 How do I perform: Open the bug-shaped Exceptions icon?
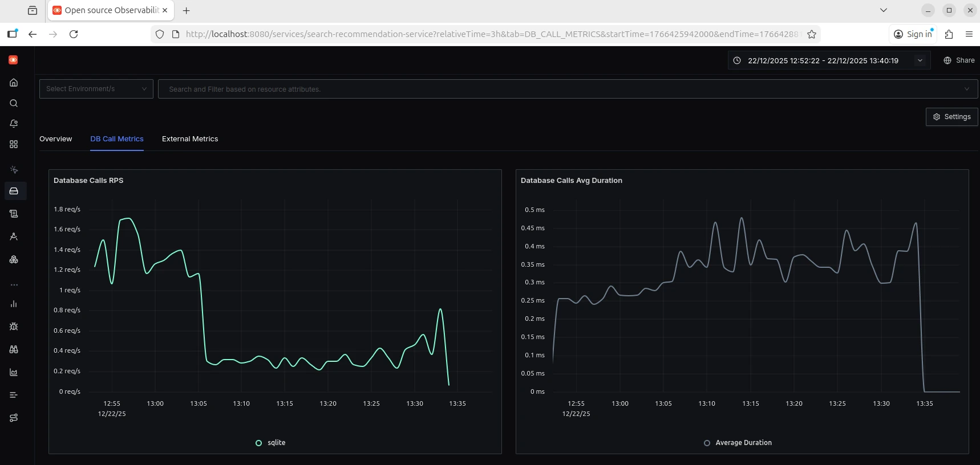(14, 327)
